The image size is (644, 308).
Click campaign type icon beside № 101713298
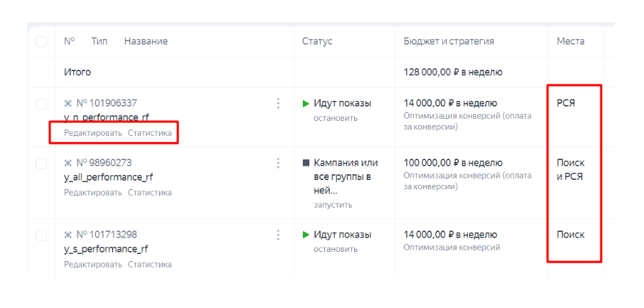(x=68, y=235)
